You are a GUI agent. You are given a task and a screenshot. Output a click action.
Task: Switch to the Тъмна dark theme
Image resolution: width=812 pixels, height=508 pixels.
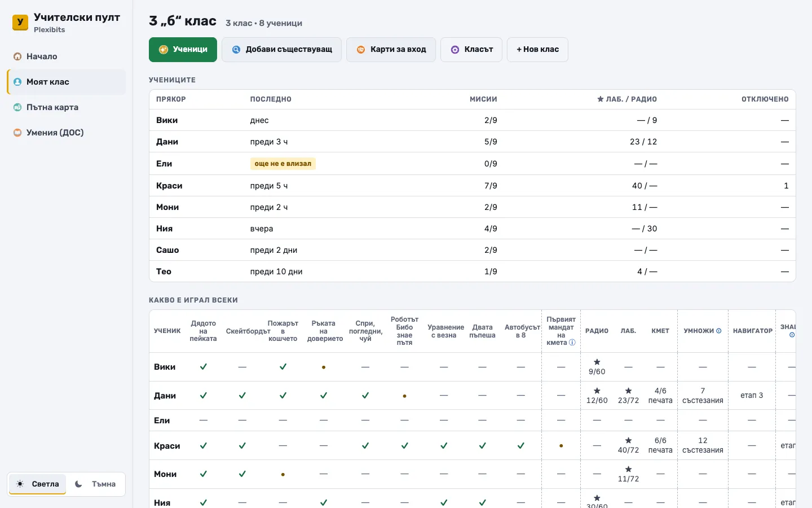click(95, 484)
